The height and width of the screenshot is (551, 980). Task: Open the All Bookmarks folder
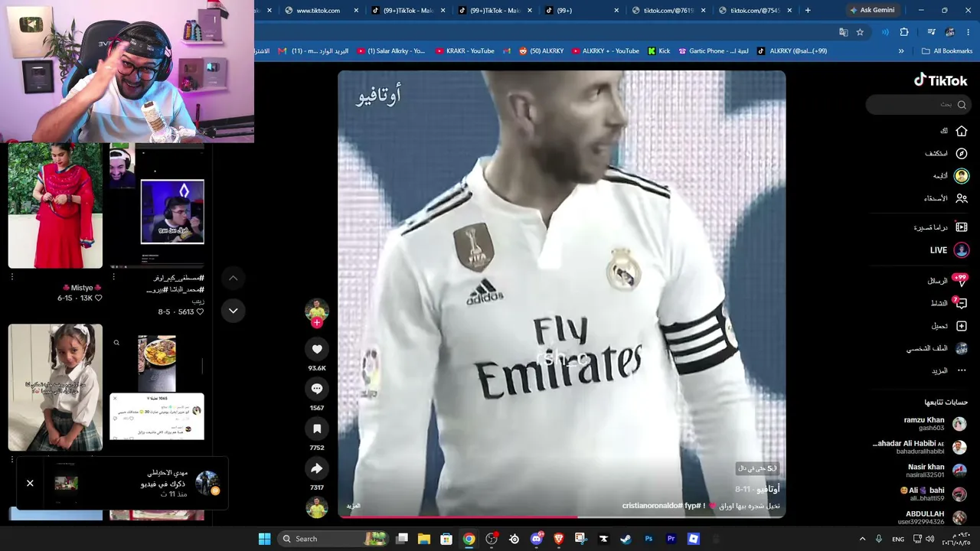click(x=947, y=51)
